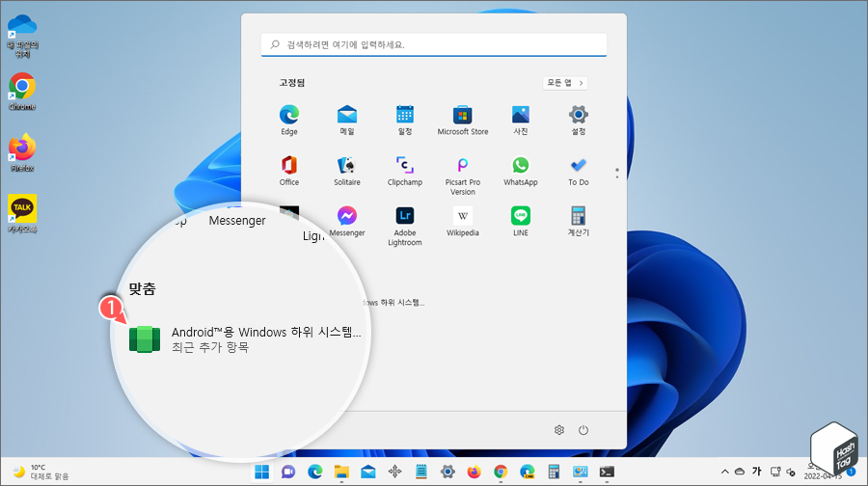Open Mail from the taskbar
This screenshot has width=868, height=486.
tap(368, 472)
